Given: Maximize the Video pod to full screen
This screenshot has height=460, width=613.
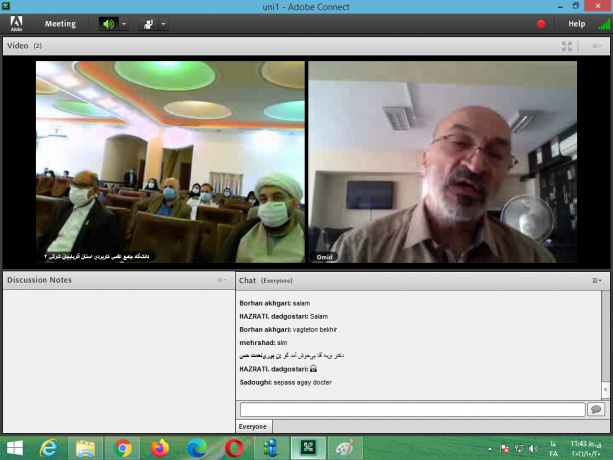Looking at the screenshot, I should [x=567, y=46].
